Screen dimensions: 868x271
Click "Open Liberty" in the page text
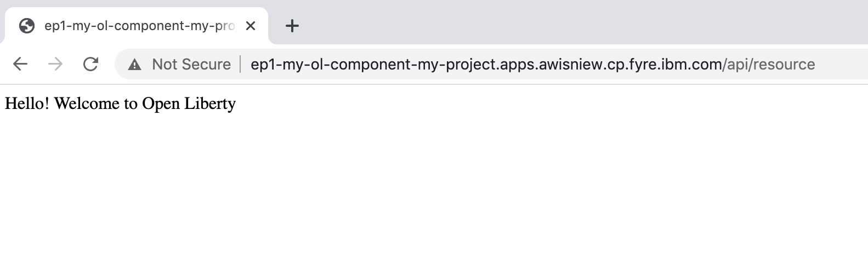[x=189, y=103]
